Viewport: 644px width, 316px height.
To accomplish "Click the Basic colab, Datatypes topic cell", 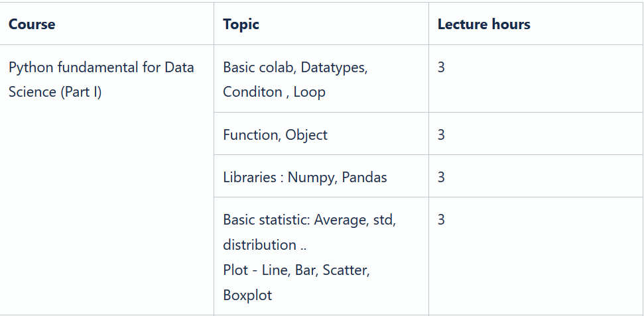I will pos(321,78).
